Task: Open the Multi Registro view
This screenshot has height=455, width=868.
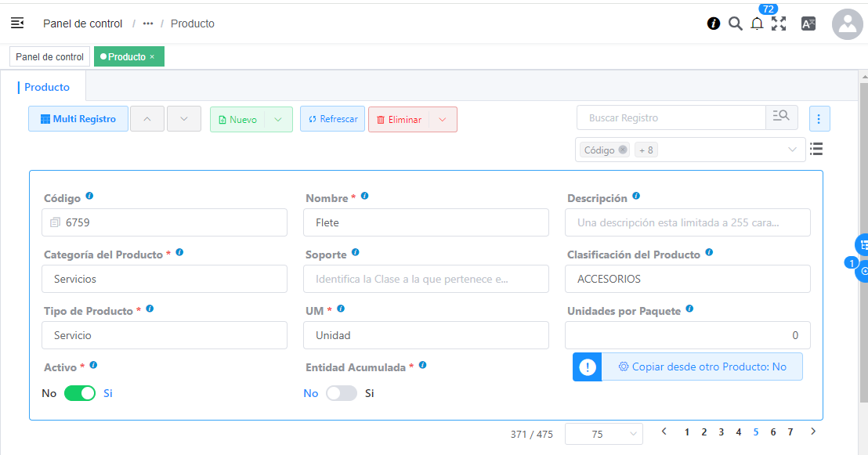Action: click(78, 118)
